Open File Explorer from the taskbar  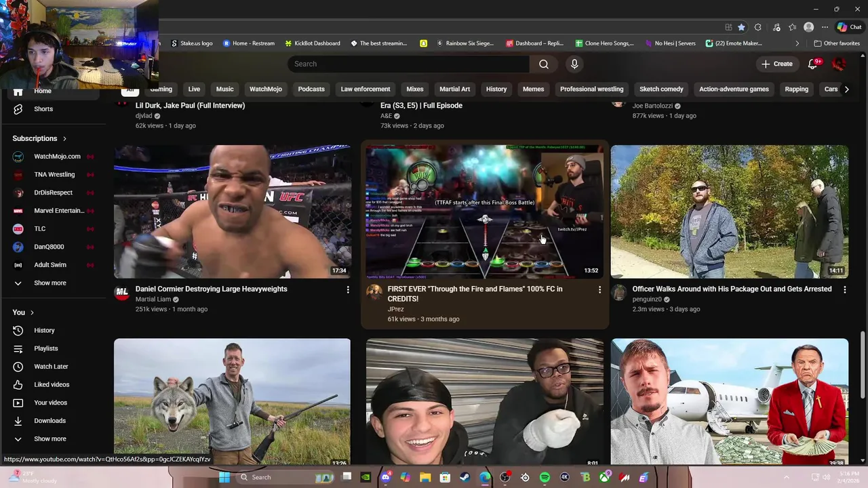[425, 477]
